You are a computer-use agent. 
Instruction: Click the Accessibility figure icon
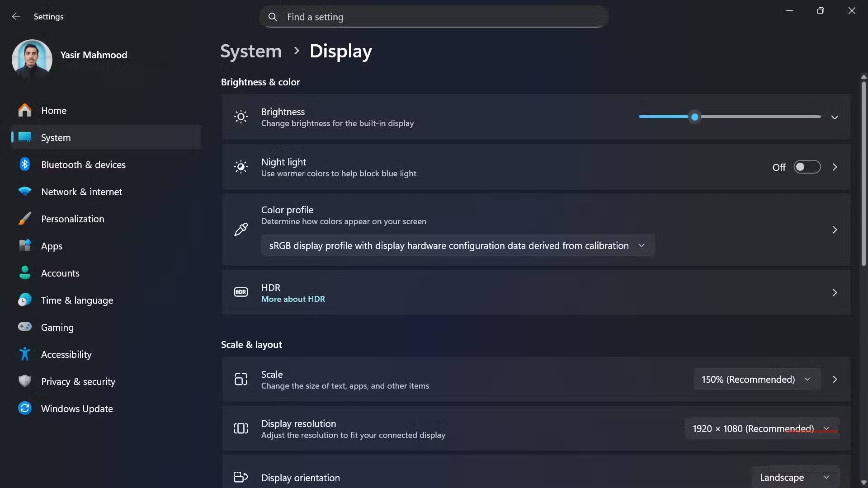(25, 354)
